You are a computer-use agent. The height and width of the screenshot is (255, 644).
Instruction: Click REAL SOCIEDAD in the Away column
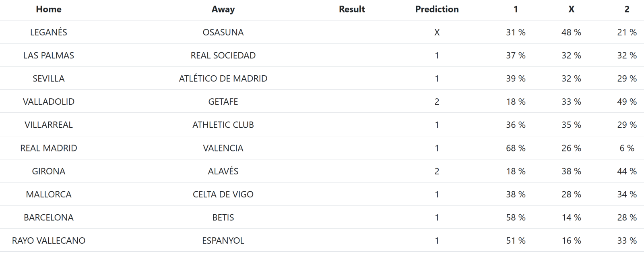(223, 56)
